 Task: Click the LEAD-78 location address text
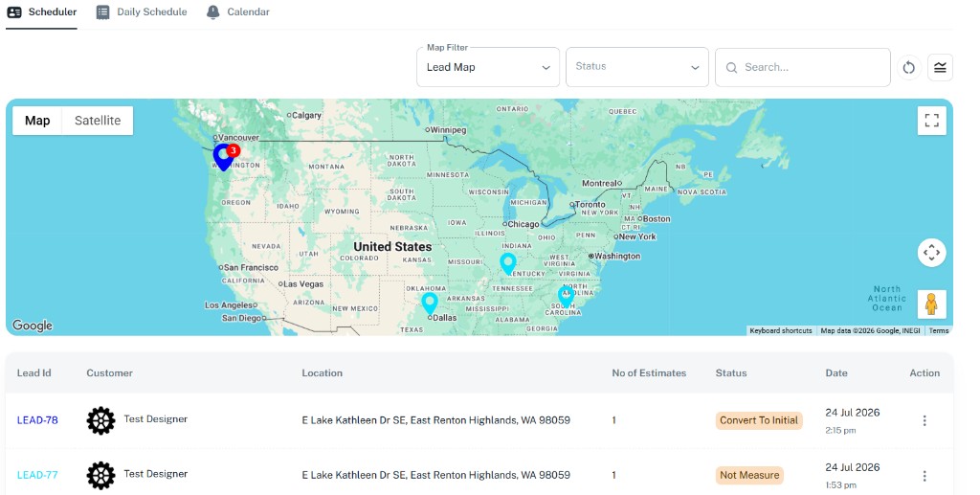[436, 420]
